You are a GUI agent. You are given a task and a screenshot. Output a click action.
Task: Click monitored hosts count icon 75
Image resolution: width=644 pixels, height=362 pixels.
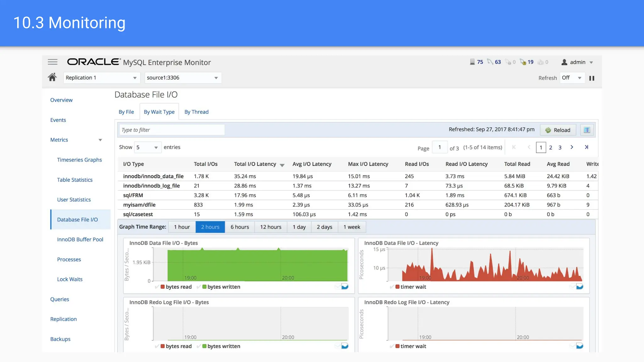tap(472, 62)
